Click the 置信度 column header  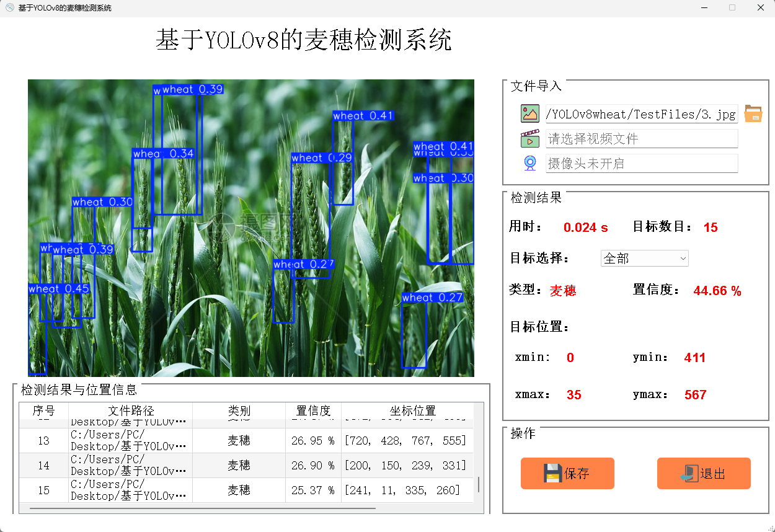pos(313,410)
